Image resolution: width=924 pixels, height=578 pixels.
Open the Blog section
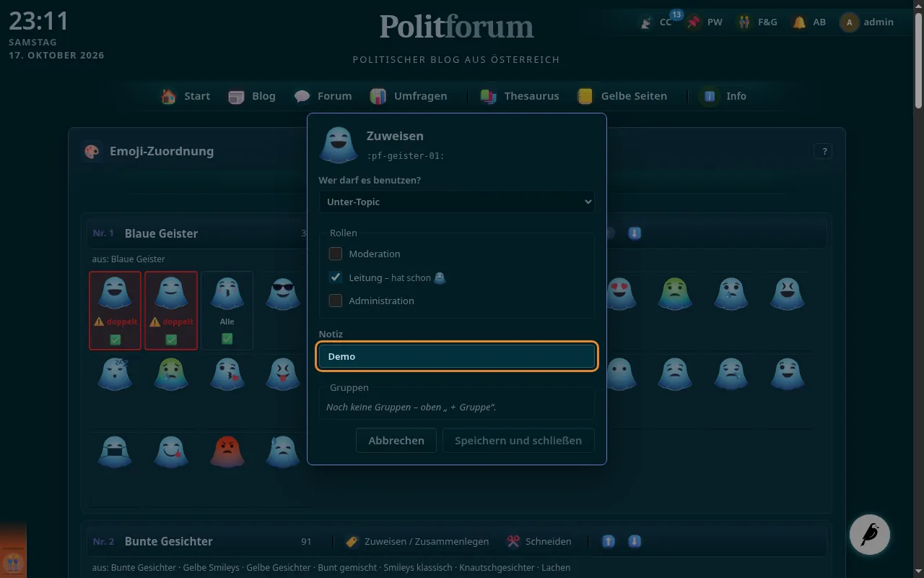252,96
